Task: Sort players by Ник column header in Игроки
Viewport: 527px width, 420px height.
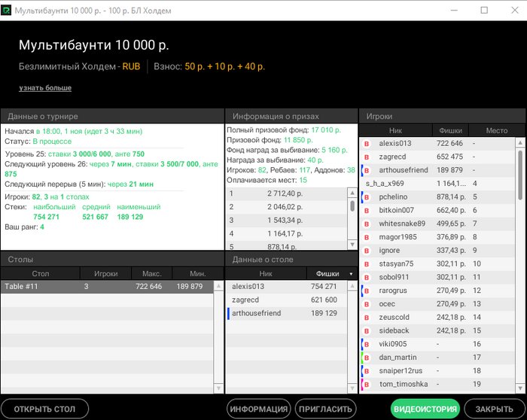Action: click(395, 131)
